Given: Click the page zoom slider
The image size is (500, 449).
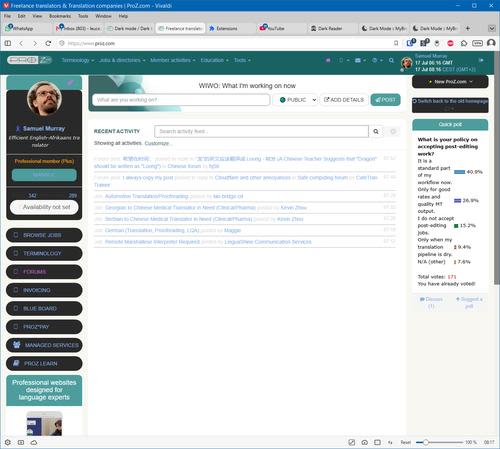Looking at the screenshot, I should point(440,442).
